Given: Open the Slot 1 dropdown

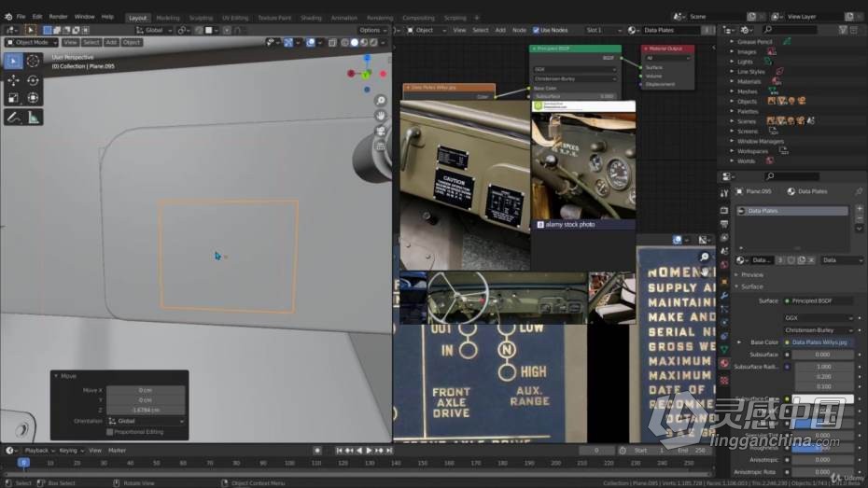Looking at the screenshot, I should point(603,30).
